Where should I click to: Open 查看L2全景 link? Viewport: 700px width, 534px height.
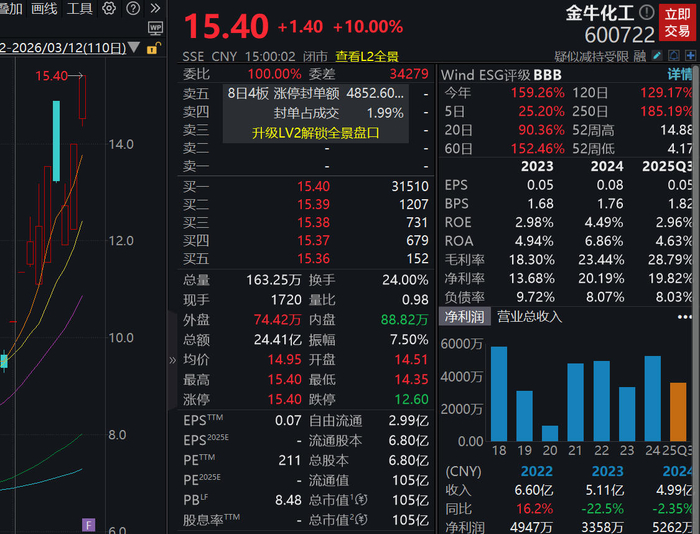point(367,56)
